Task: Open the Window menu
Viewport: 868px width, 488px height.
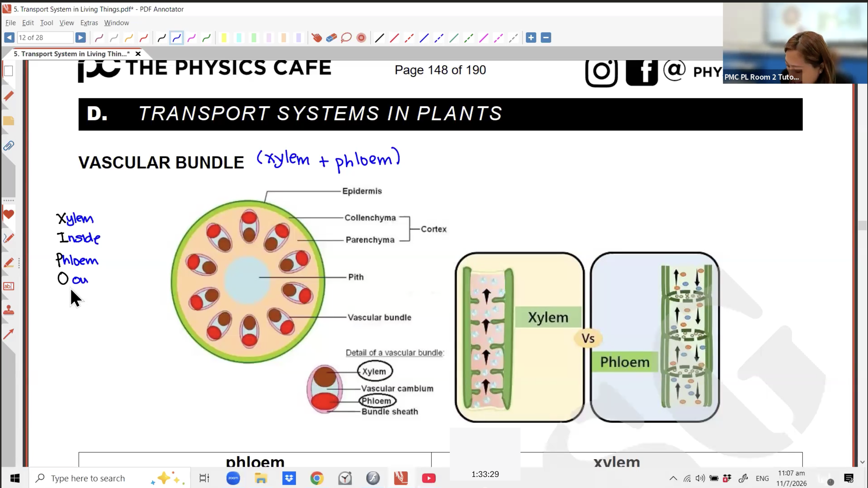Action: click(116, 23)
